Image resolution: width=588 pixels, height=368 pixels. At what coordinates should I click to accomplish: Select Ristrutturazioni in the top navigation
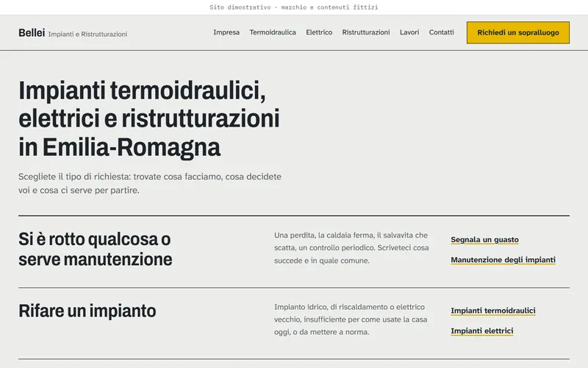click(x=366, y=32)
